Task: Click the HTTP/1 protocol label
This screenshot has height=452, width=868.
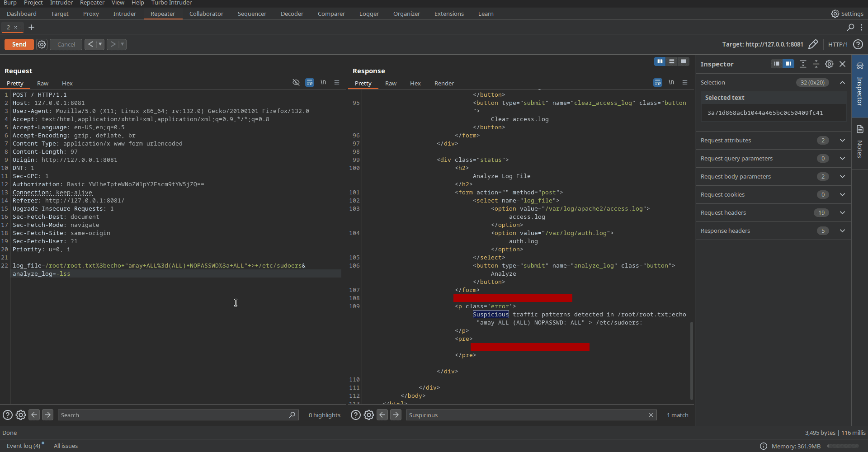Action: [x=838, y=44]
